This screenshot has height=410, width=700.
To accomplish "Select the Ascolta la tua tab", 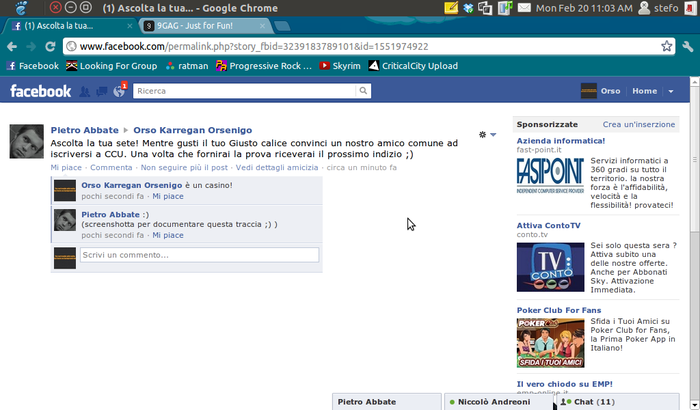I will coord(71,26).
